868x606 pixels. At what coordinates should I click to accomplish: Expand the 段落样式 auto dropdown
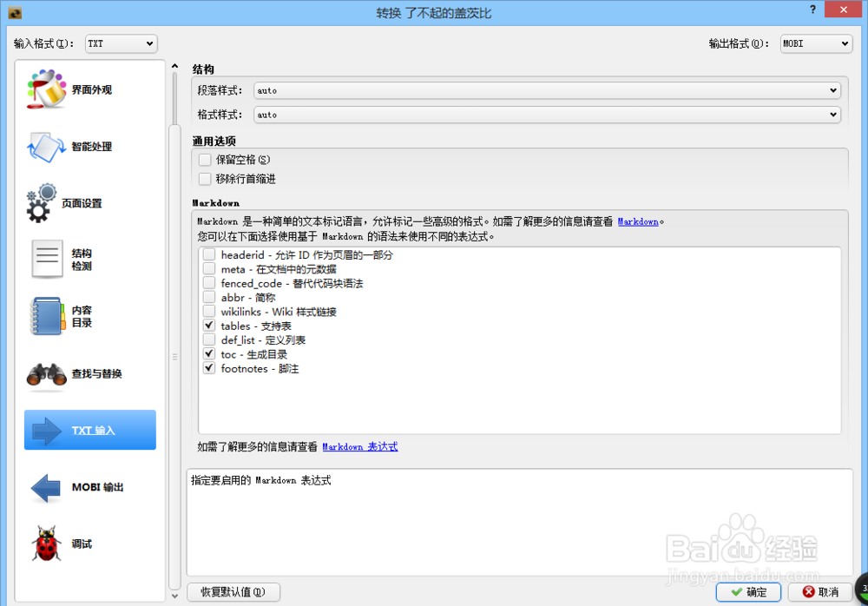coord(547,89)
